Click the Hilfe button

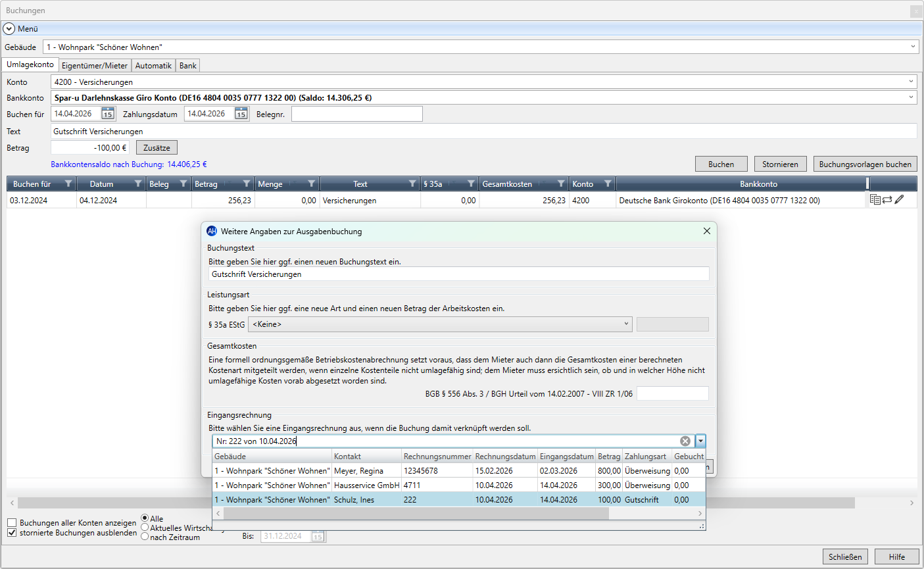(x=897, y=557)
